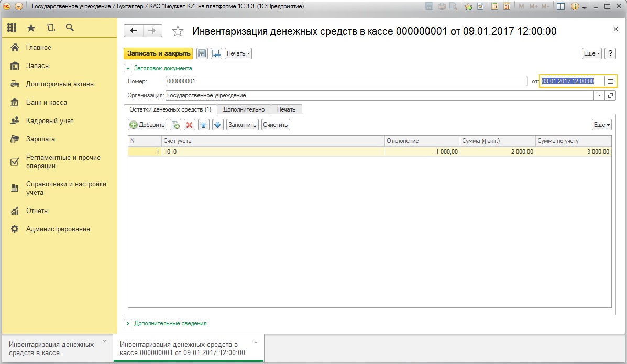This screenshot has height=364, width=627.
Task: Open the calendar icon in title bar
Action: tap(507, 6)
